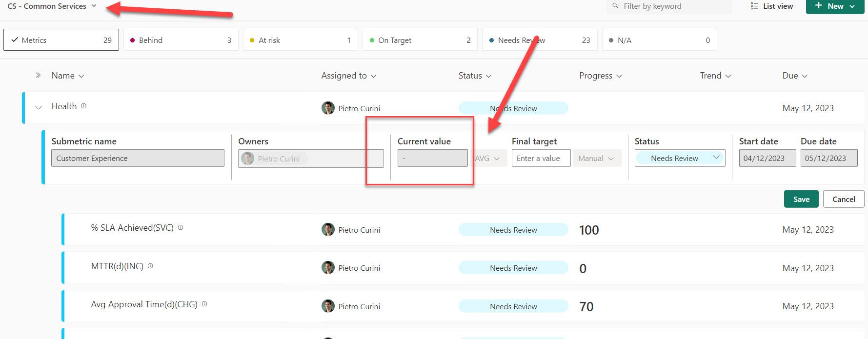Open the AVG aggregation dropdown
Screen dimensions: 868x339
pos(487,158)
